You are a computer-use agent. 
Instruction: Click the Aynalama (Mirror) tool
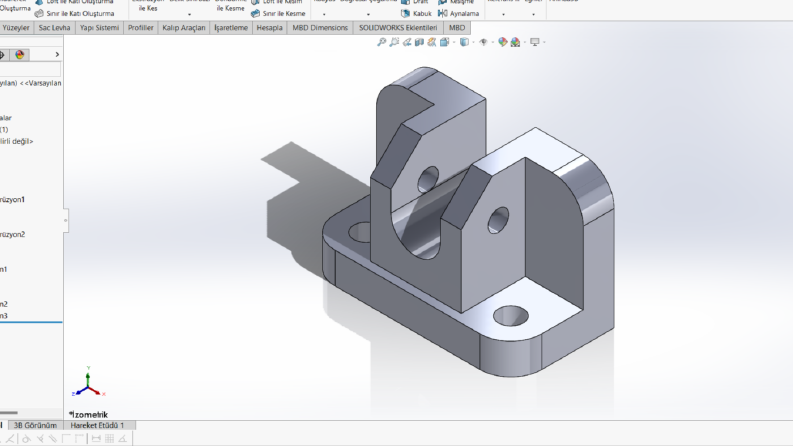pos(459,14)
